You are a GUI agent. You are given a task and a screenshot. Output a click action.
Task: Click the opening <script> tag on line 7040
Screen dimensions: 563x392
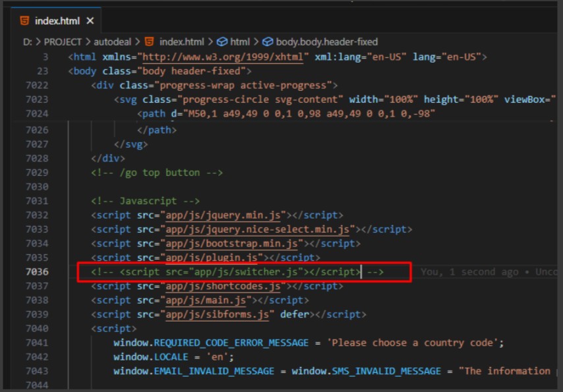[x=113, y=329]
